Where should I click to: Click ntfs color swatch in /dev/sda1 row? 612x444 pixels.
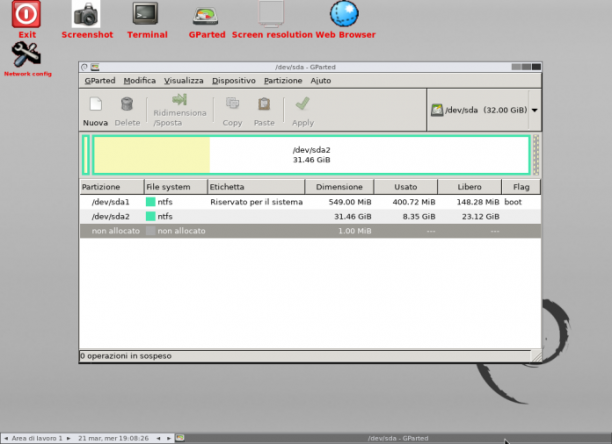point(150,202)
